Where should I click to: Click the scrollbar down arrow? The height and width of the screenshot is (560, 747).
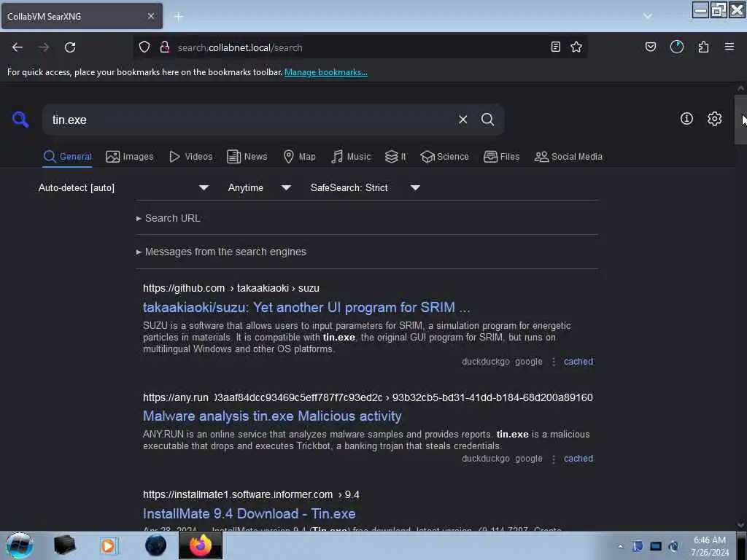(740, 525)
